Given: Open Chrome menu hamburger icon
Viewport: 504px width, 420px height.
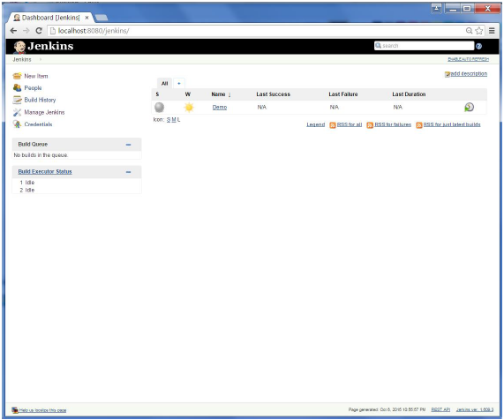Looking at the screenshot, I should coord(492,31).
